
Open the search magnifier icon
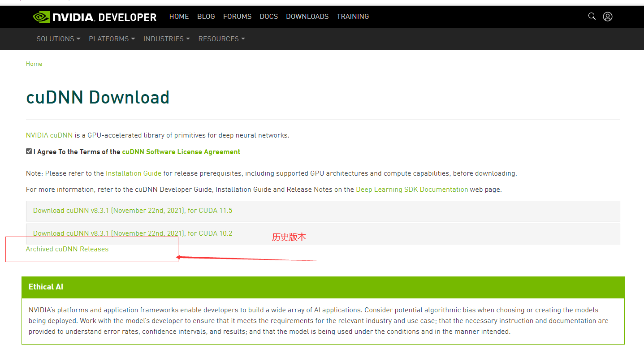(592, 16)
